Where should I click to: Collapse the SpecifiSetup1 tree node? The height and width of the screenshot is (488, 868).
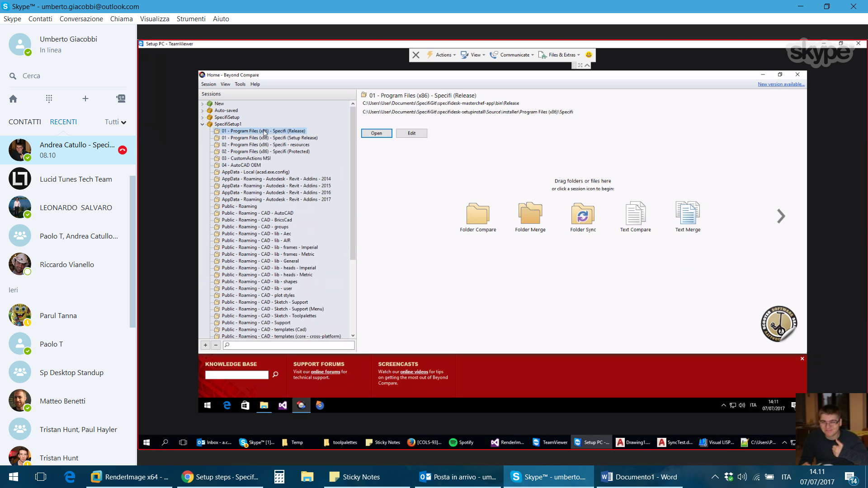202,124
